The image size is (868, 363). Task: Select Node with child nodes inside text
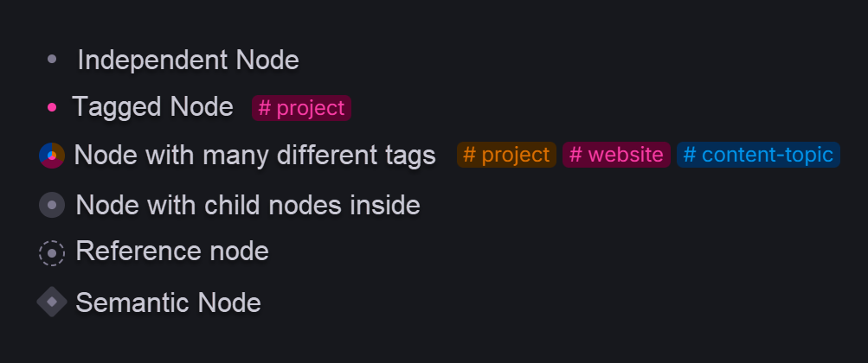click(x=248, y=205)
